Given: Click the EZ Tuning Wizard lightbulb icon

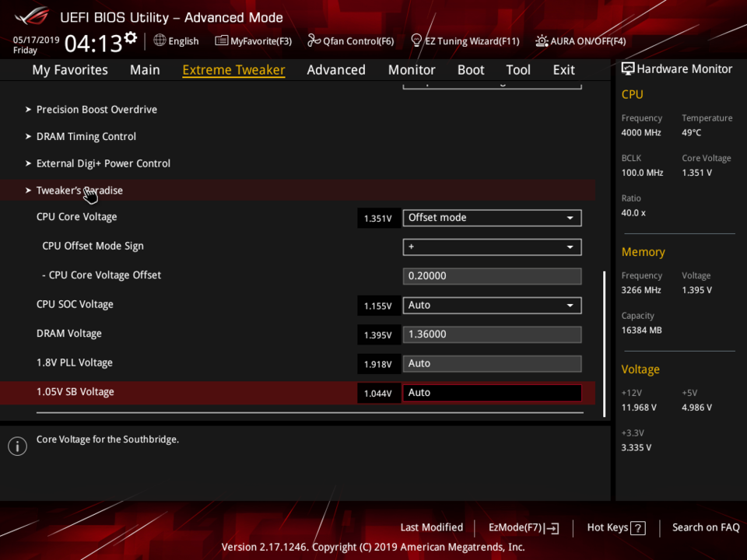Looking at the screenshot, I should pos(416,40).
